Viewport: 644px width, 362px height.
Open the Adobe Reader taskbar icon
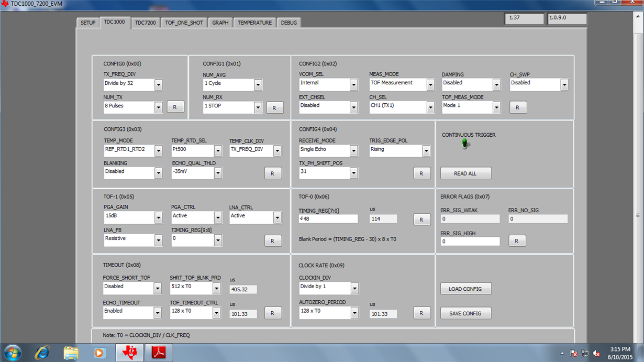tap(159, 353)
